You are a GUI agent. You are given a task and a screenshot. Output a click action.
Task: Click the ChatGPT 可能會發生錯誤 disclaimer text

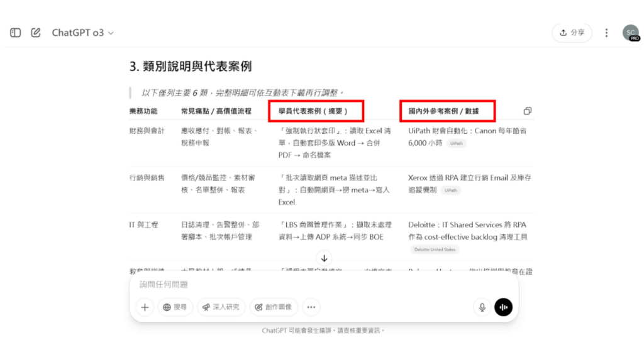(x=323, y=331)
